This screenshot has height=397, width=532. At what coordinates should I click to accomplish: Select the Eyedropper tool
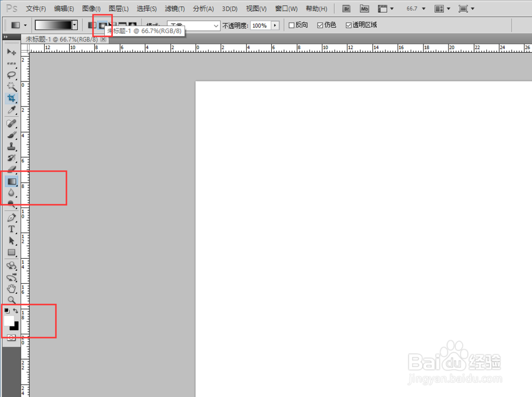pos(12,110)
